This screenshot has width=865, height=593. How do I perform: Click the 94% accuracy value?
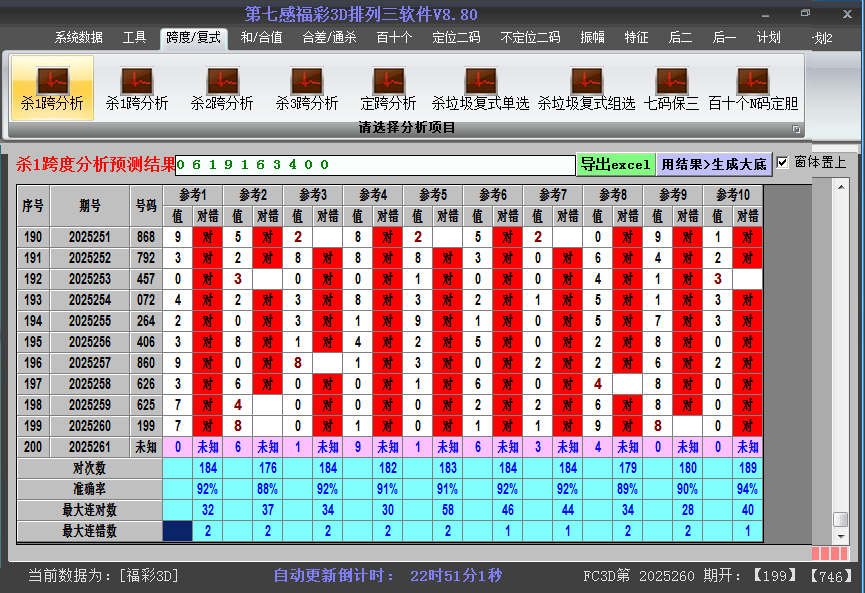[747, 489]
